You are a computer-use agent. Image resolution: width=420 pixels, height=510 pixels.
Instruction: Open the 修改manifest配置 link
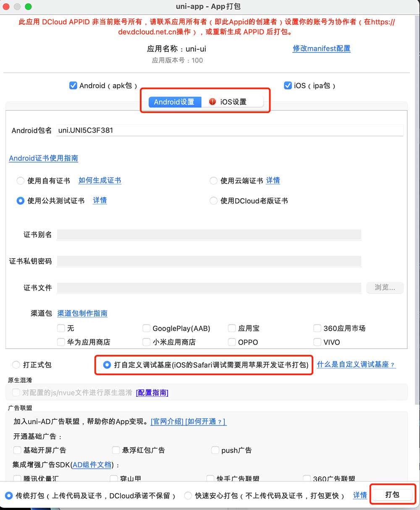(x=322, y=49)
